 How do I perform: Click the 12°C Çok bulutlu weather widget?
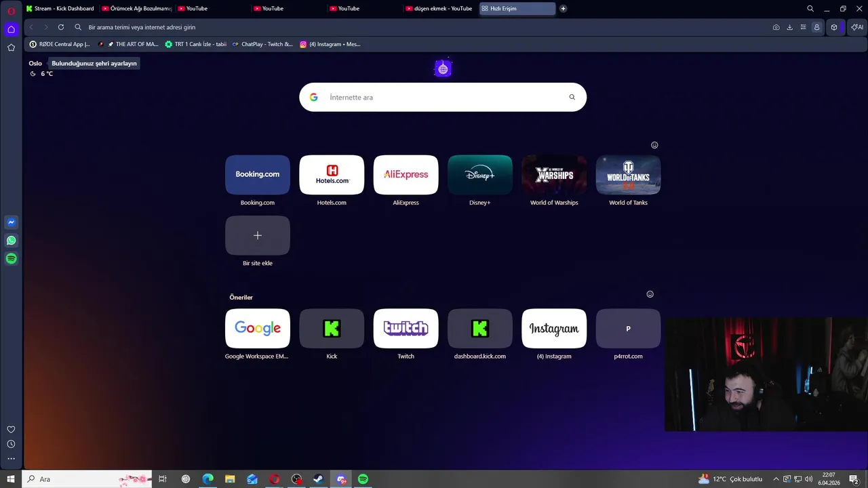[730, 479]
